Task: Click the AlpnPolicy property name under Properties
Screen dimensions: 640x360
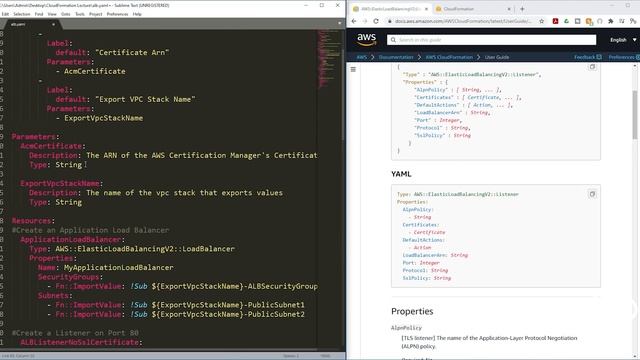Action: pos(406,328)
